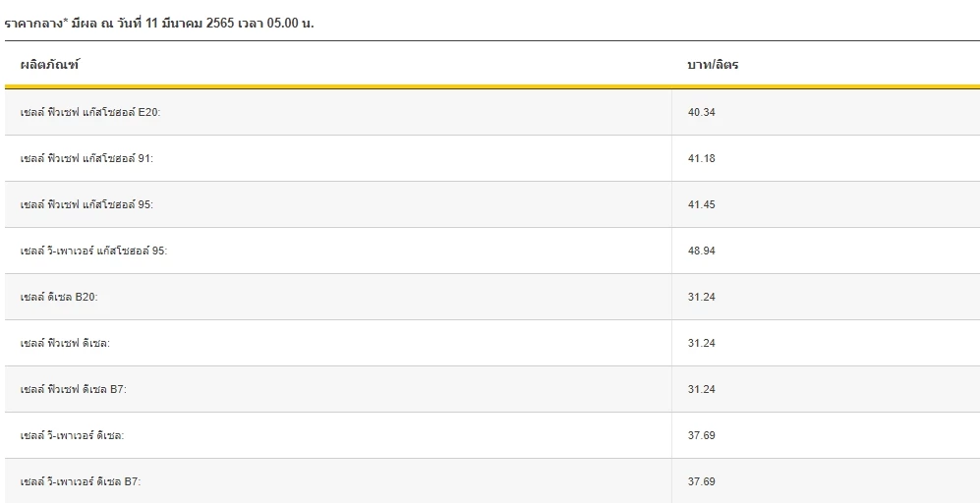Screen dimensions: 980x503
Task: Click the 31.24 price in ฟิวเซฟ ดีเซล B7 row
Action: (701, 390)
